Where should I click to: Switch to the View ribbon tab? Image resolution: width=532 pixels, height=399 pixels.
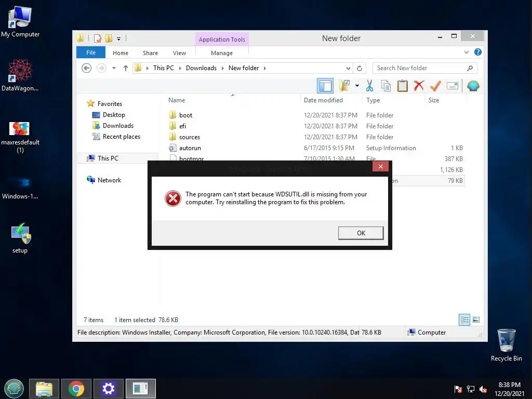[x=179, y=53]
